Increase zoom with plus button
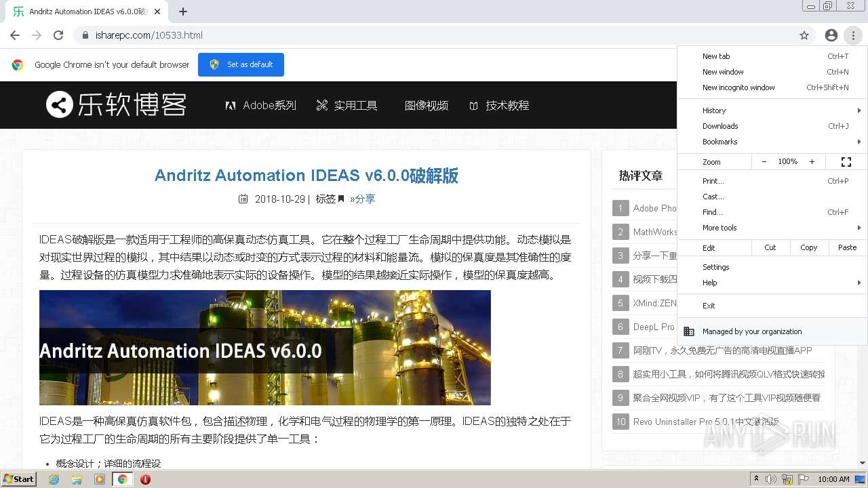The height and width of the screenshot is (488, 868). coord(812,162)
